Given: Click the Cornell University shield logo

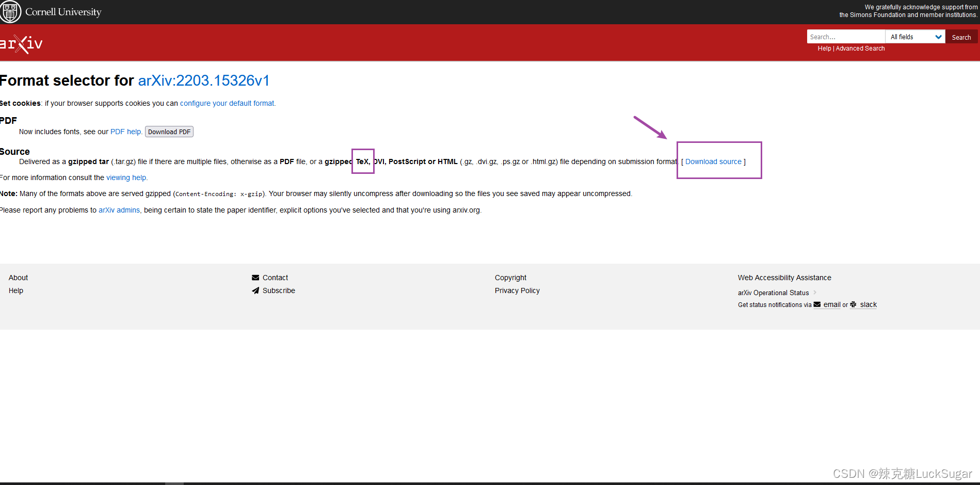Looking at the screenshot, I should 10,11.
